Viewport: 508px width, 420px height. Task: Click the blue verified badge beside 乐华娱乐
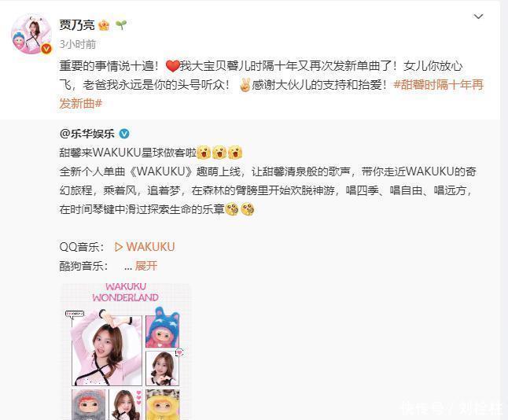click(124, 134)
